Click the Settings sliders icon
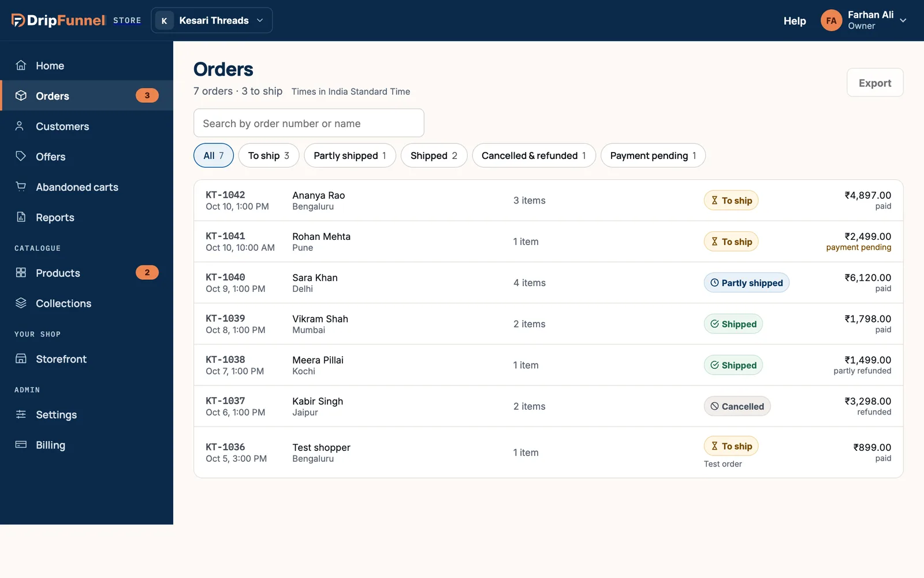Viewport: 924px width, 578px height. tap(21, 414)
